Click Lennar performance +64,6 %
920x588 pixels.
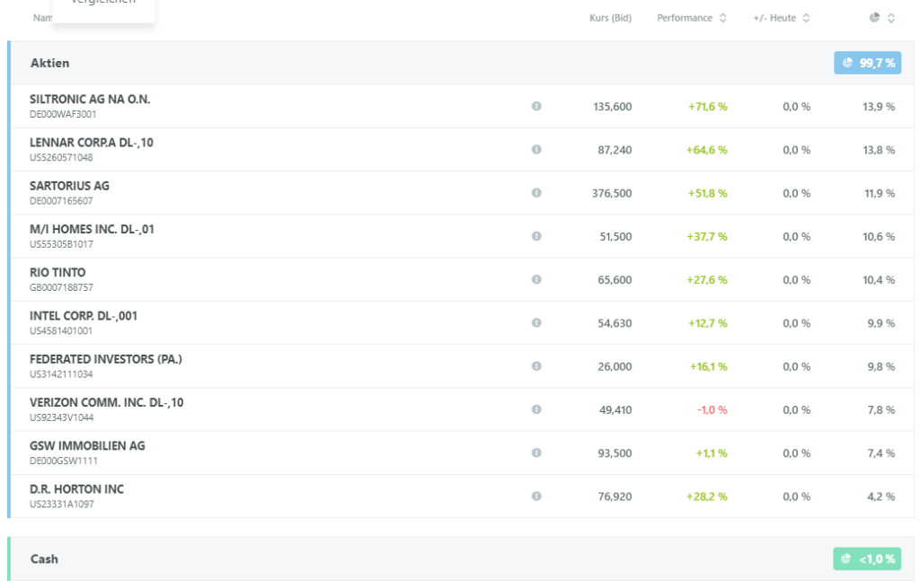pyautogui.click(x=706, y=150)
